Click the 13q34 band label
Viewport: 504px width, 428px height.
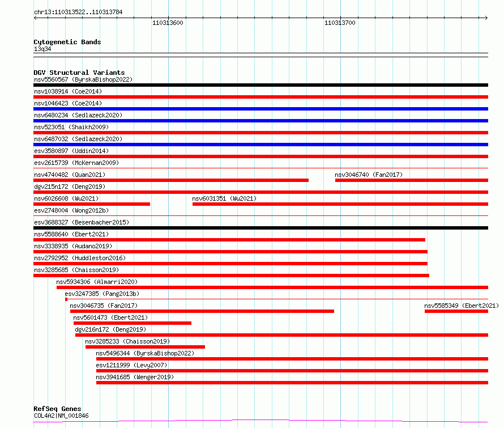click(42, 49)
